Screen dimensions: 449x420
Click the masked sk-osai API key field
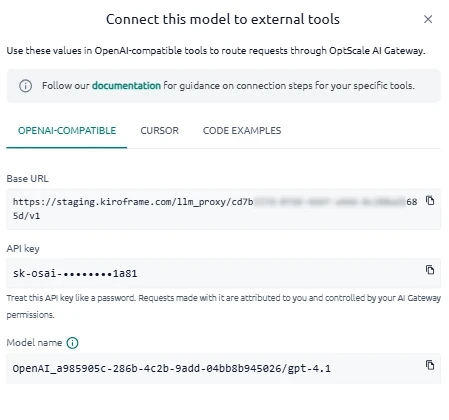point(223,273)
